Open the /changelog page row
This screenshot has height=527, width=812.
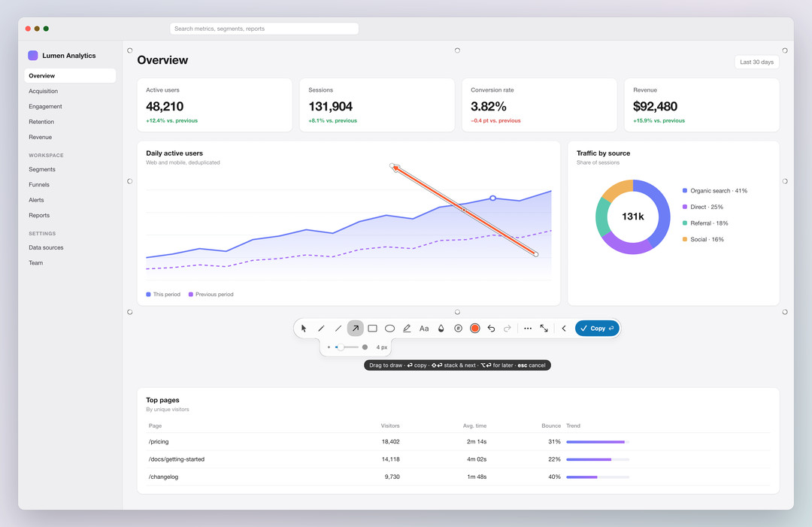(459, 477)
